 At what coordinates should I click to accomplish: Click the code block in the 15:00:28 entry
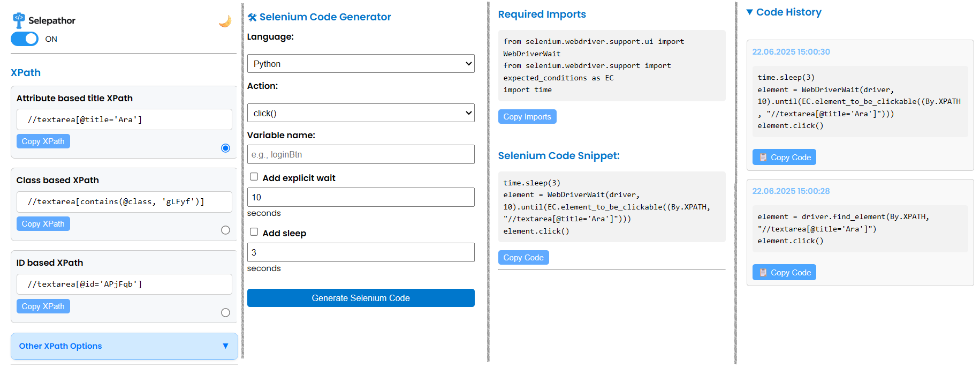(x=860, y=229)
